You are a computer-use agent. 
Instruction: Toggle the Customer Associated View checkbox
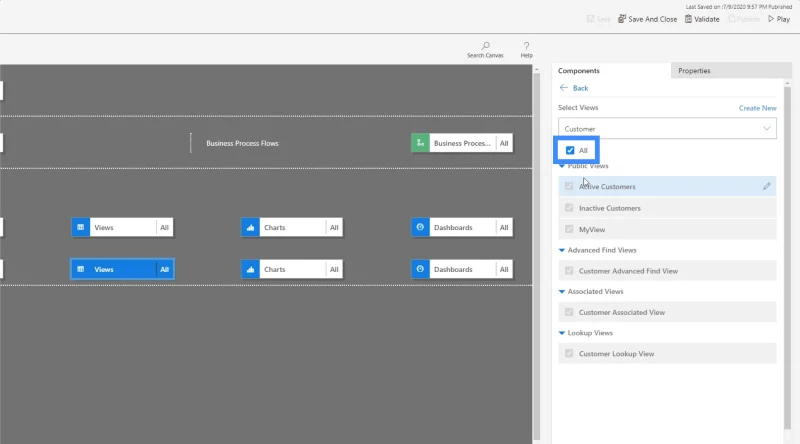569,312
